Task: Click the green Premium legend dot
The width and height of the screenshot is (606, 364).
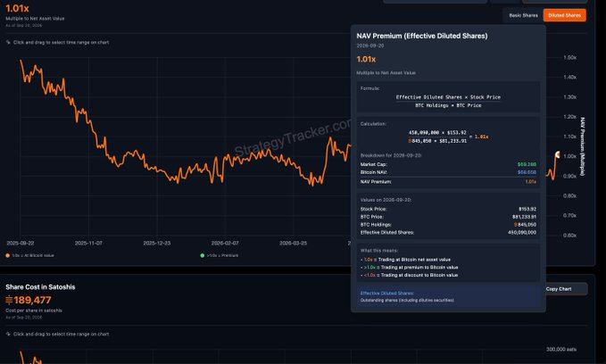Action: tap(202, 255)
